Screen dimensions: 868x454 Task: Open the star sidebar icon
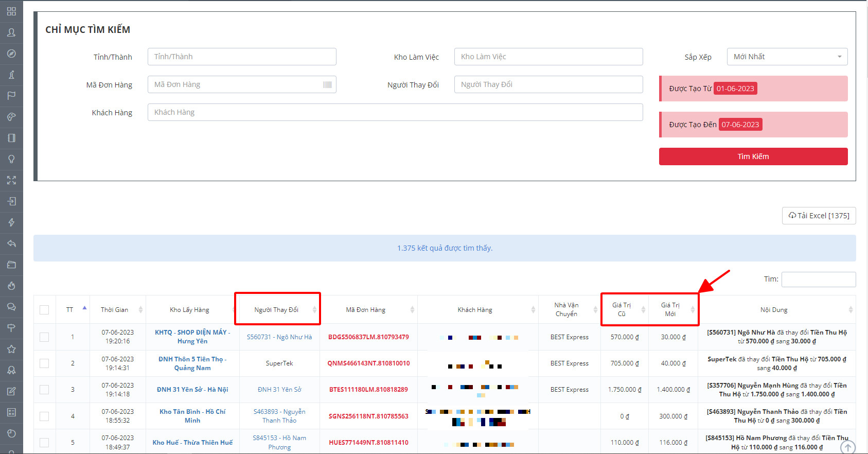(11, 349)
